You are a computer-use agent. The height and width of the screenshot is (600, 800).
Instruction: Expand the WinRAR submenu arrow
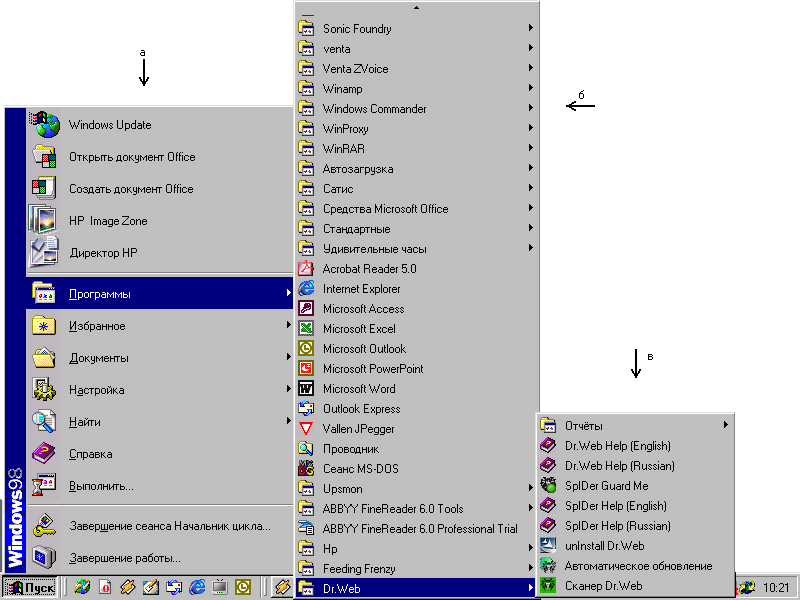click(x=531, y=148)
